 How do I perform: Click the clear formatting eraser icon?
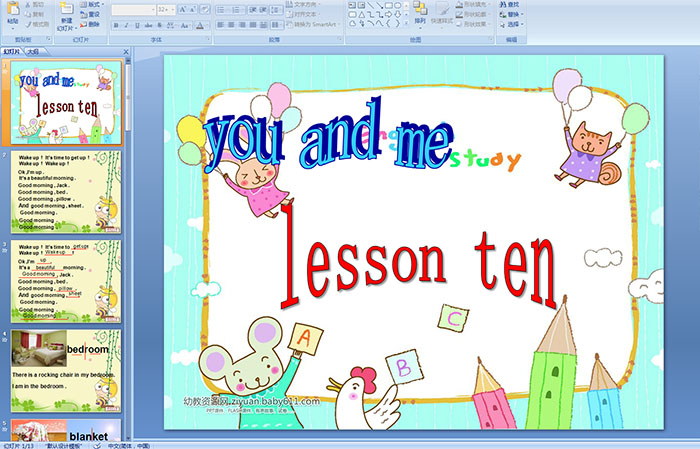tap(205, 9)
